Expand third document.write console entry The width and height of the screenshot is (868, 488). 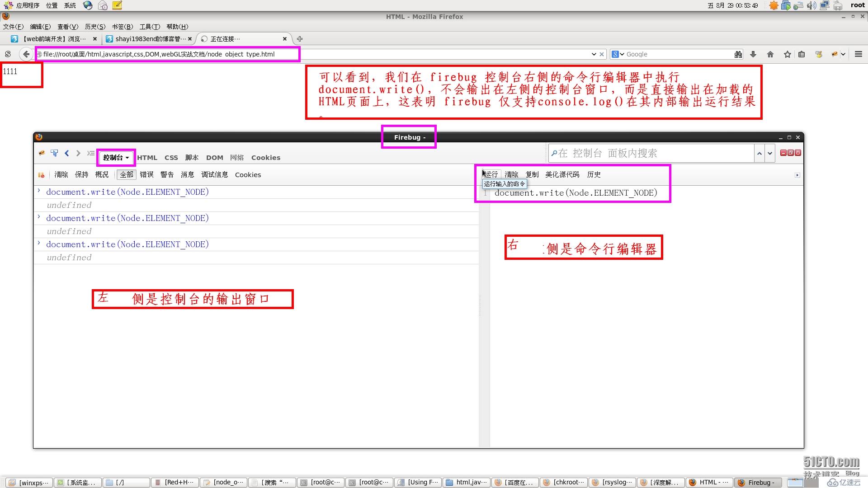click(x=39, y=244)
